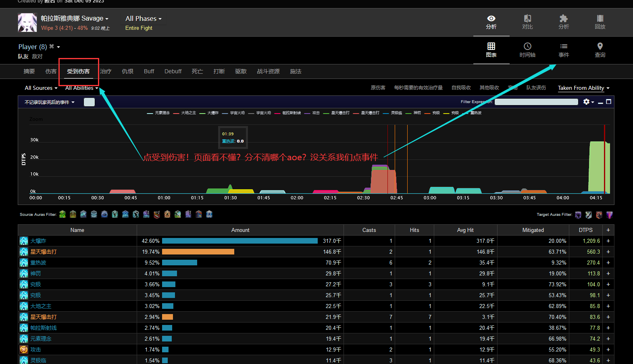This screenshot has height=364, width=633.
Task: Click the Filter Expression input field
Action: pos(536,102)
